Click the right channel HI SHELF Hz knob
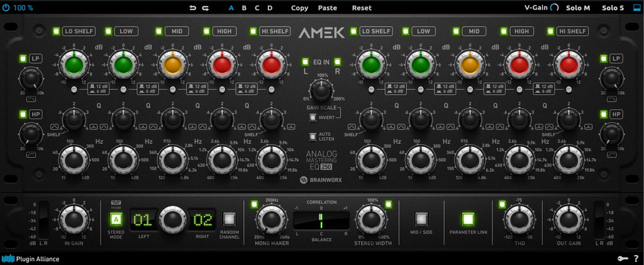Screen dimensions: 644x265 (569, 160)
